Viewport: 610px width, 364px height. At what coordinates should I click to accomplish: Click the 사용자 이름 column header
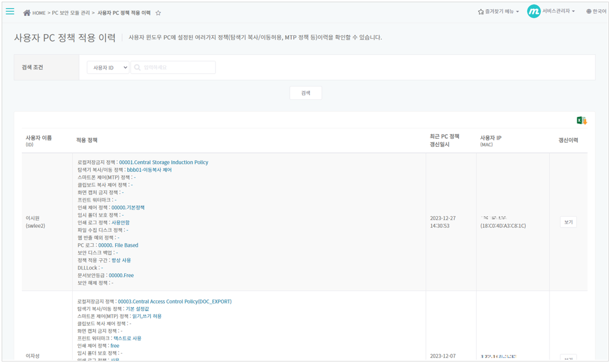coord(39,138)
